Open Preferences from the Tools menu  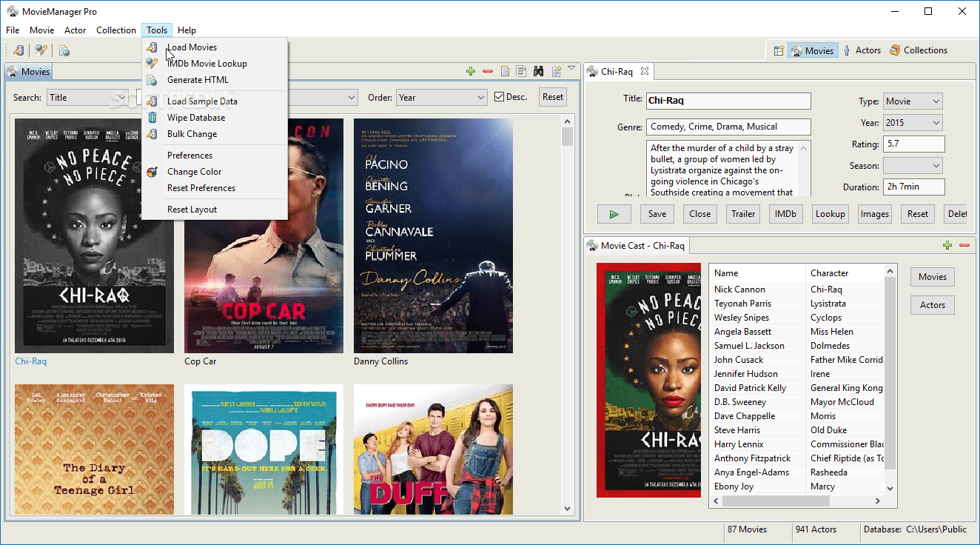coord(215,156)
